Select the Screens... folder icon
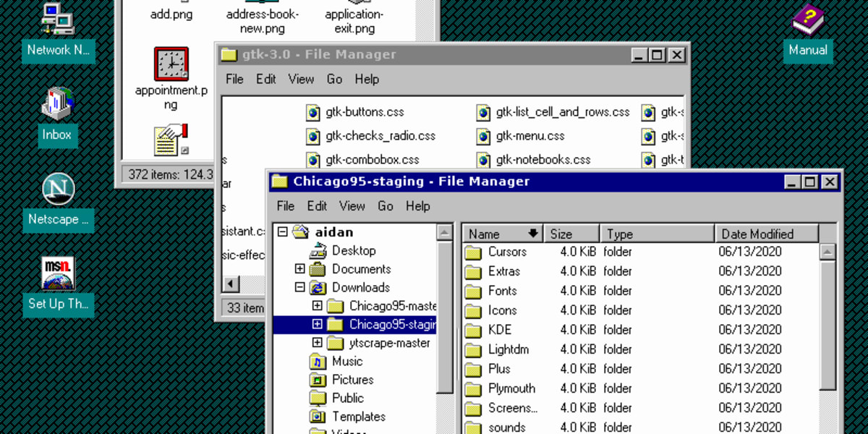This screenshot has height=434, width=868. point(473,409)
